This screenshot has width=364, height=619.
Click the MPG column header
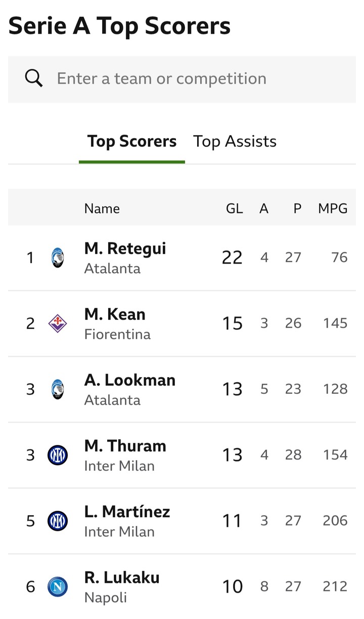pos(333,209)
